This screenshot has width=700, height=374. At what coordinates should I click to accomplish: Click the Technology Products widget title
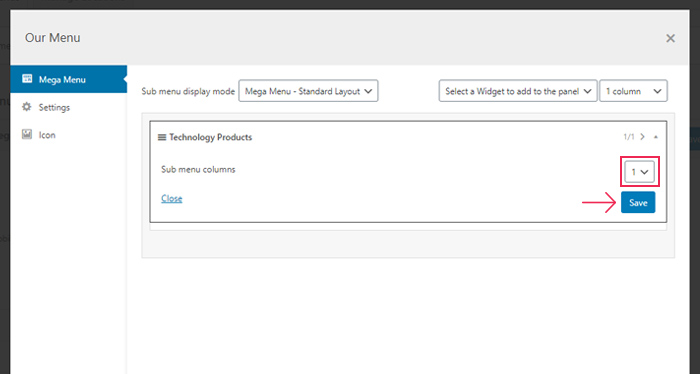pyautogui.click(x=211, y=137)
